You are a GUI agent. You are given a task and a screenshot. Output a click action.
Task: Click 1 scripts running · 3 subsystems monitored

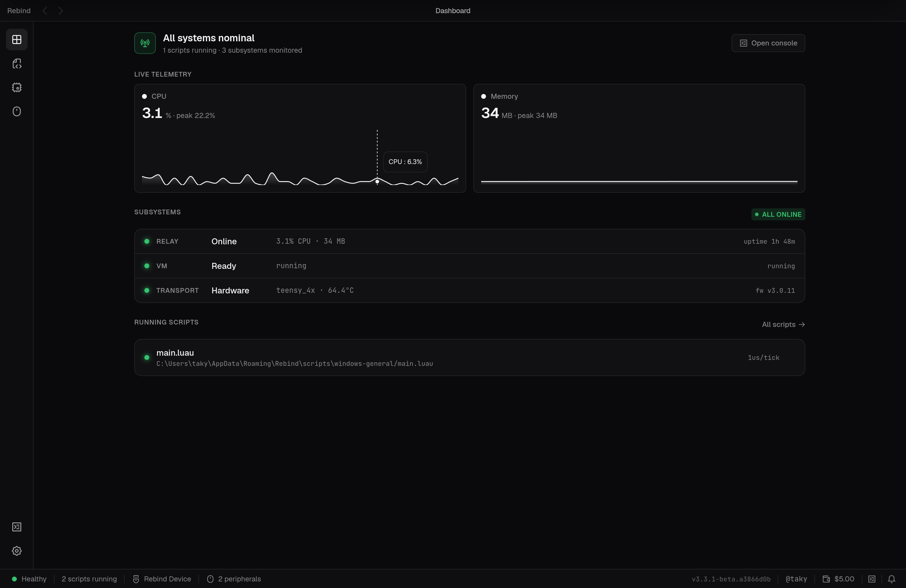coord(232,51)
